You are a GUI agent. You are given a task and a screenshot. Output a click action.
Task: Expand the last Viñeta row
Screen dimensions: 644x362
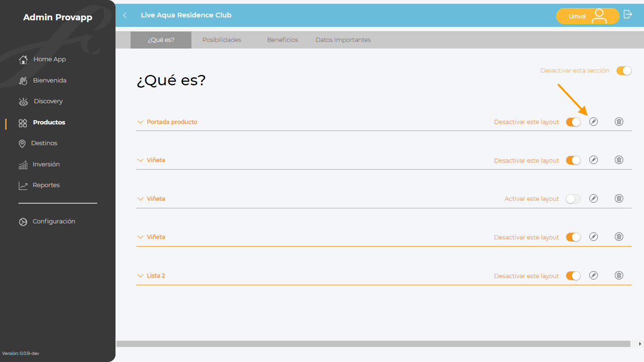[140, 237]
